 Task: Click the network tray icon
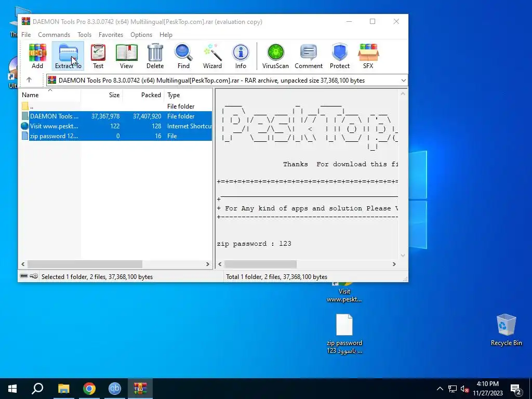(453, 389)
